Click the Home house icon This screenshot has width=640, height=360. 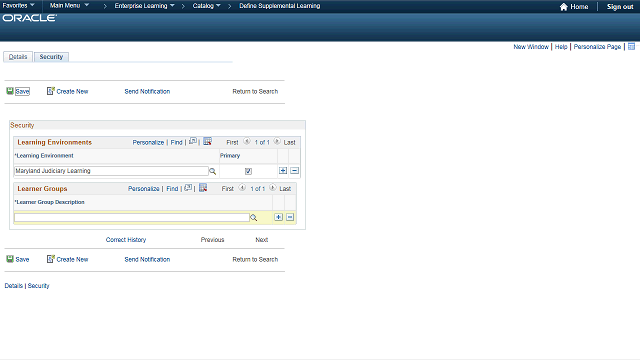(x=564, y=7)
